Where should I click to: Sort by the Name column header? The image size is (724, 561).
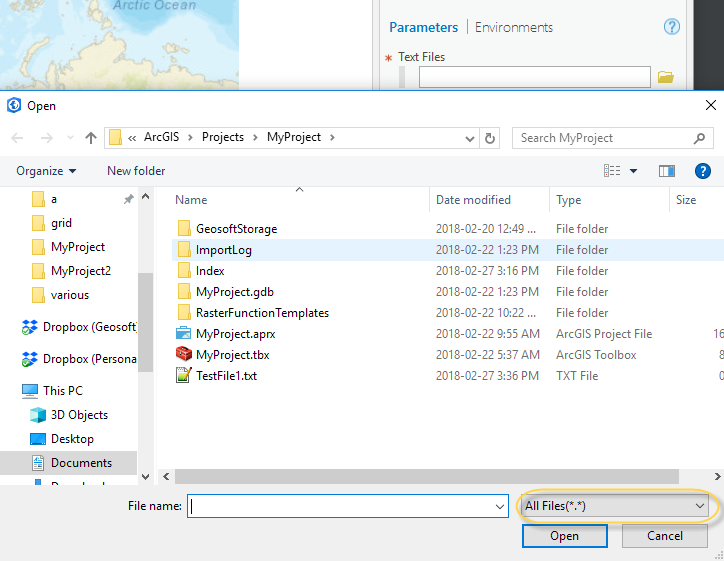pos(191,200)
